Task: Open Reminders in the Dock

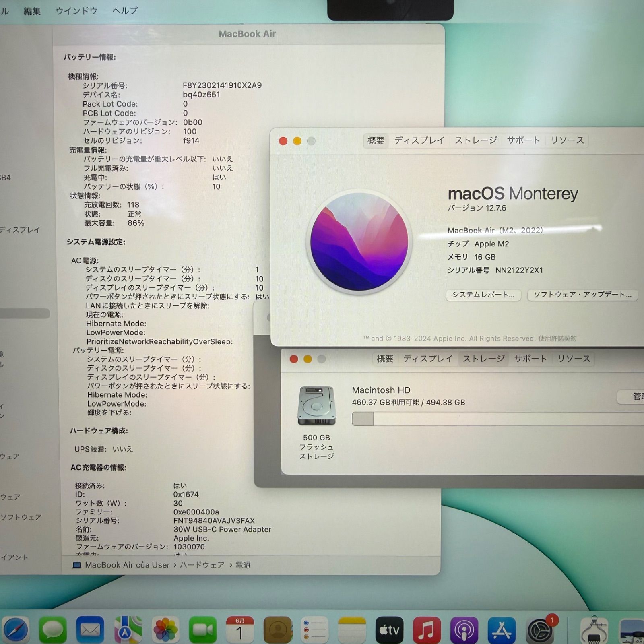Action: [x=315, y=630]
